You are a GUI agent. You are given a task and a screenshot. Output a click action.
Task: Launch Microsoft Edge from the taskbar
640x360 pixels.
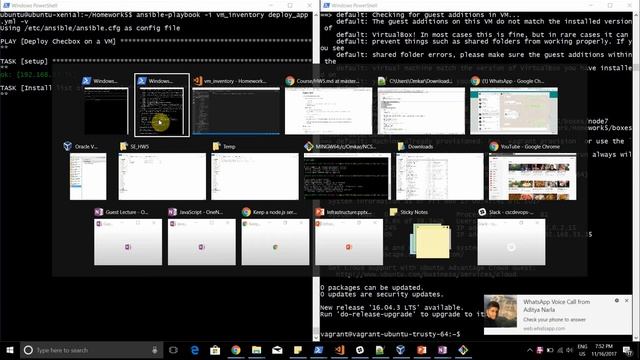pyautogui.click(x=195, y=350)
